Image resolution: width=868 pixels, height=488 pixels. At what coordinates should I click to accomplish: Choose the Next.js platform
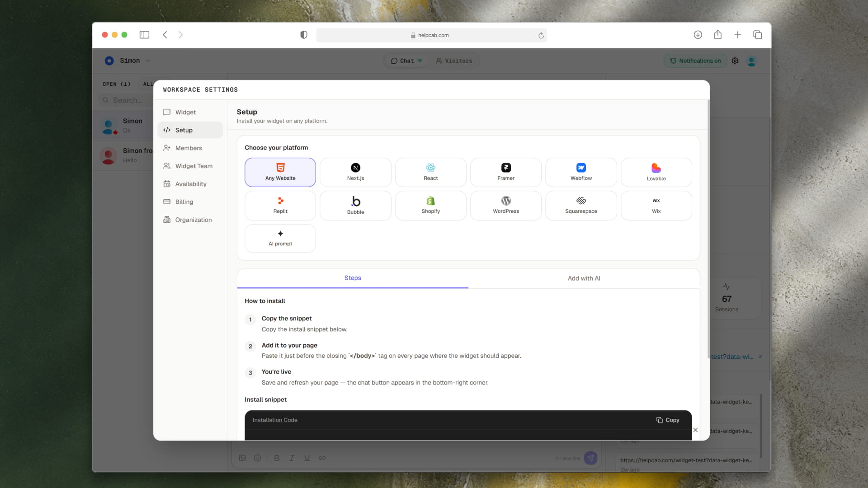(355, 172)
